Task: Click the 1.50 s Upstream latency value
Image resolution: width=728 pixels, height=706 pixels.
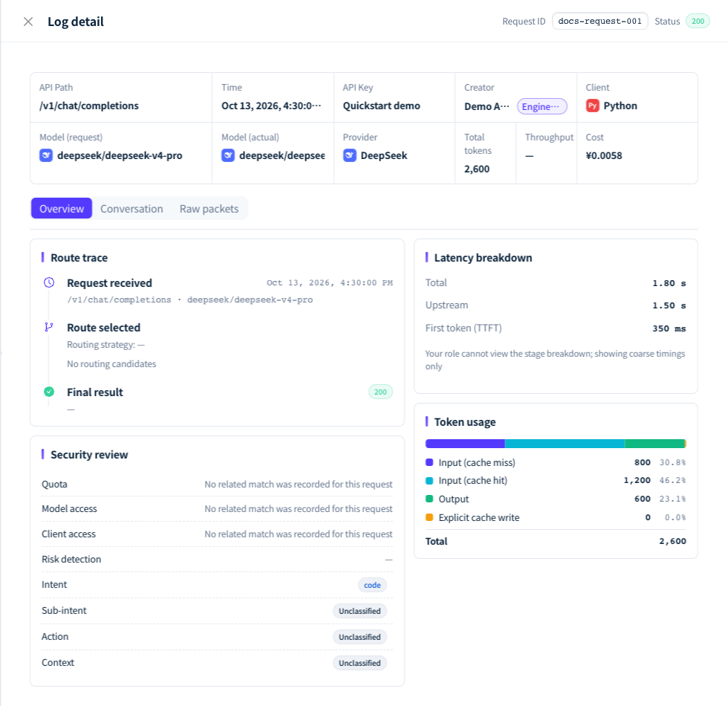Action: pos(669,305)
